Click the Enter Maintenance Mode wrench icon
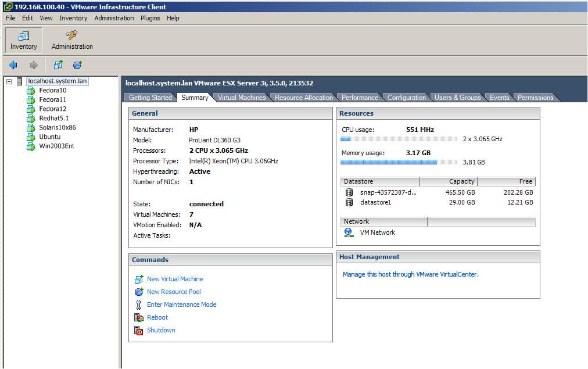The width and height of the screenshot is (588, 369). 139,304
